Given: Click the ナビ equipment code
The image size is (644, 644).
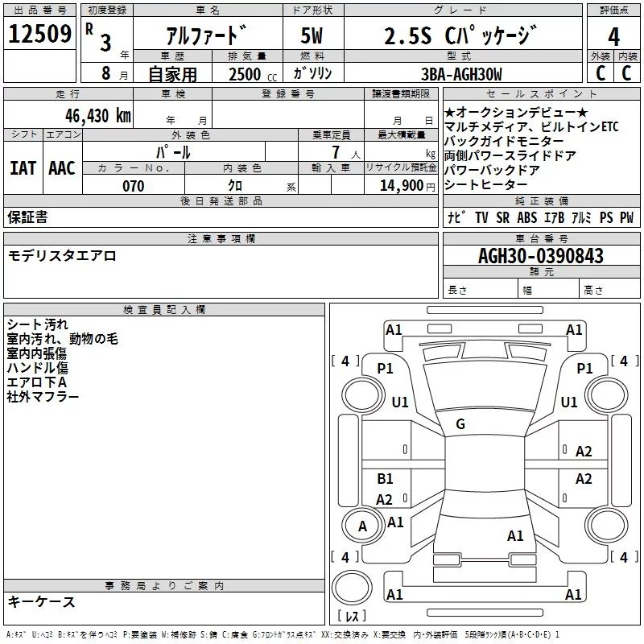Looking at the screenshot, I should pyautogui.click(x=456, y=217).
